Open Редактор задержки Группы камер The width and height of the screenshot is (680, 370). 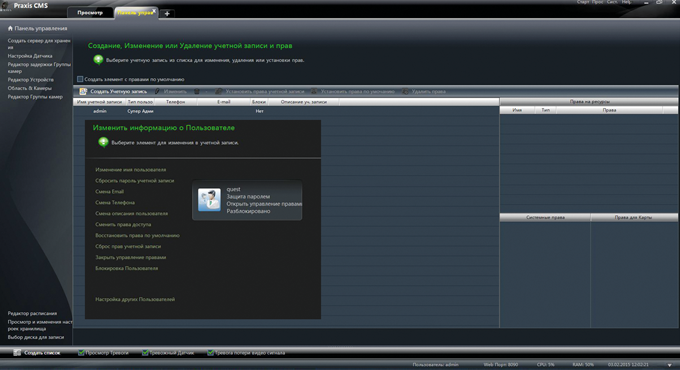point(39,68)
